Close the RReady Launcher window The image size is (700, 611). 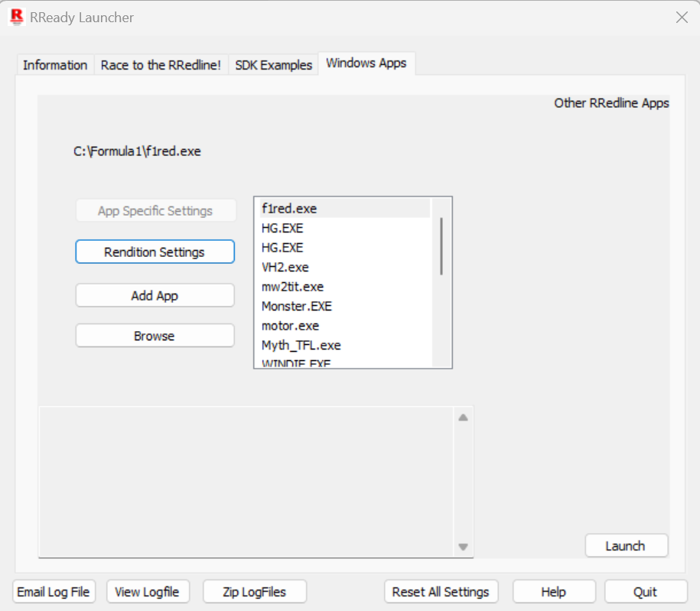[x=682, y=18]
